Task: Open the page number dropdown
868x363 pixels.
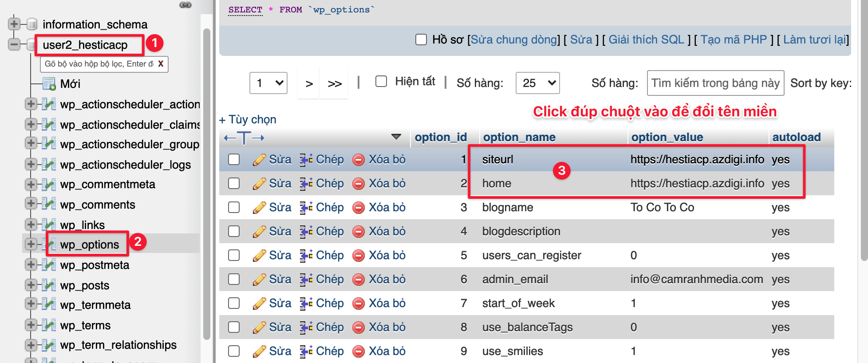Action: click(x=268, y=83)
